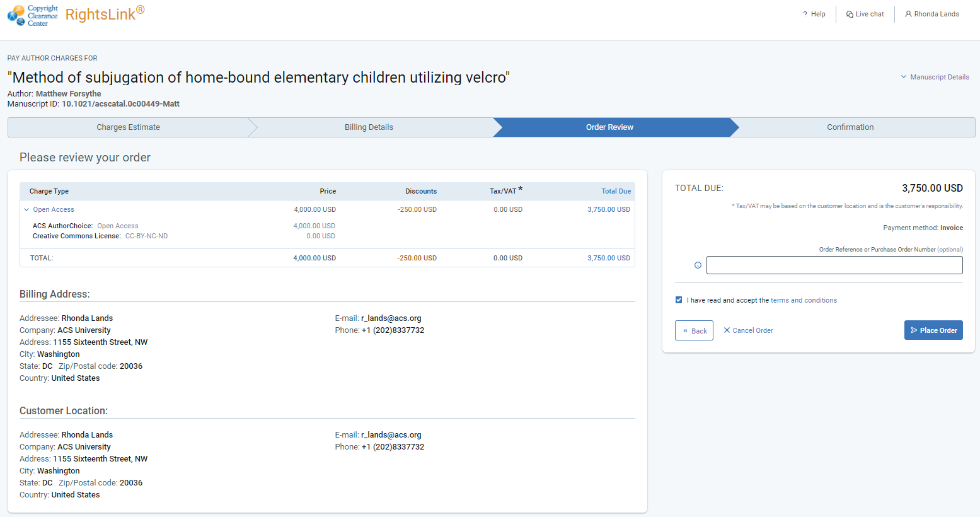This screenshot has height=517, width=980.
Task: Click the CC-BY-NC-ND license value
Action: point(146,236)
